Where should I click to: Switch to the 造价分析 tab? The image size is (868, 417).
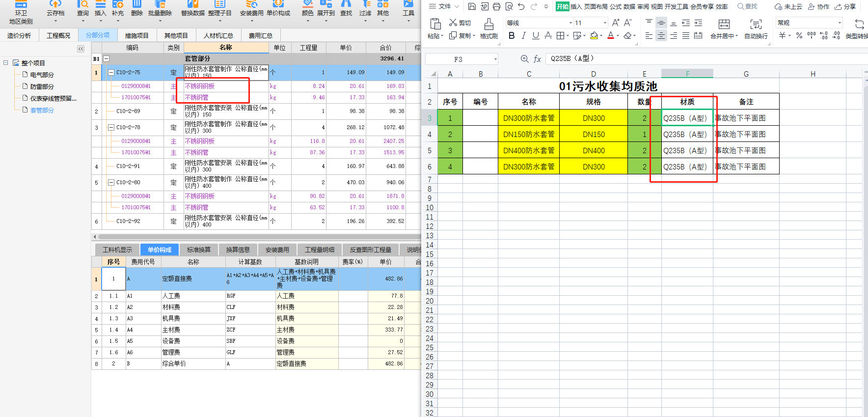[19, 35]
